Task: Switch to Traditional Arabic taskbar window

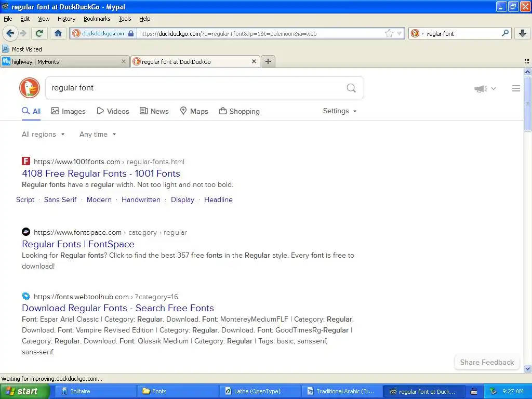Action: [x=342, y=391]
